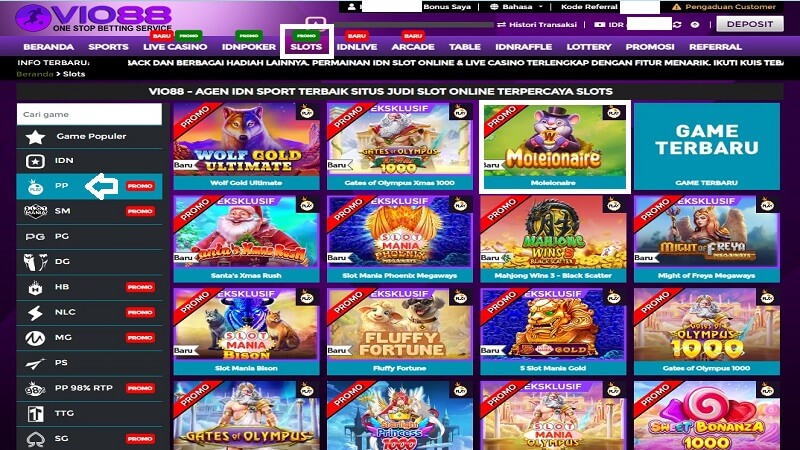Expand the Bahasa language dropdown
Screen dimensions: 800x450
[516, 7]
